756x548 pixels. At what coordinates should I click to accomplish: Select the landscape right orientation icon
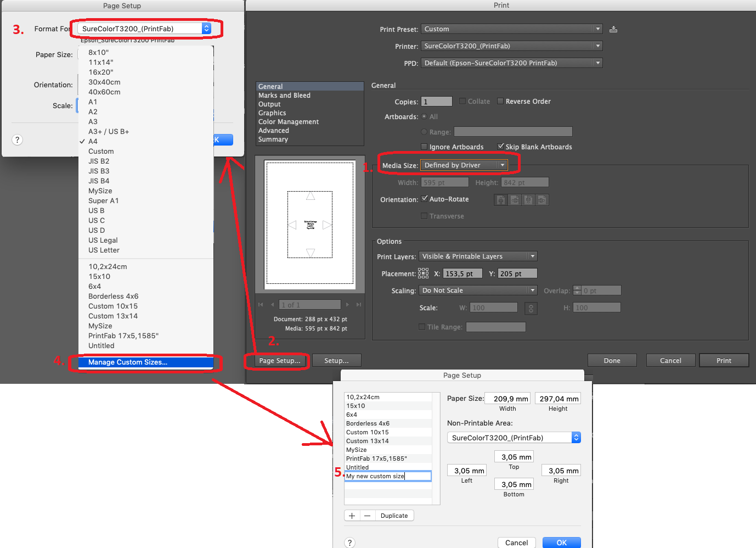(x=541, y=200)
